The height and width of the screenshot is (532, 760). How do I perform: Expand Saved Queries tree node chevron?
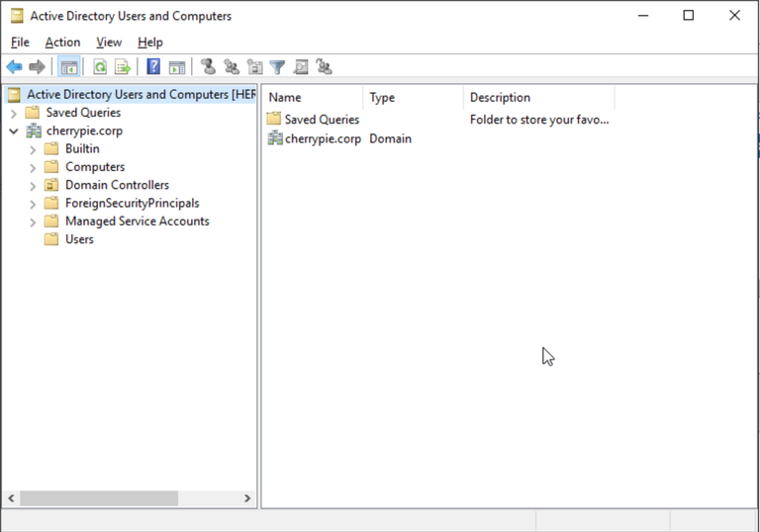[x=14, y=114]
